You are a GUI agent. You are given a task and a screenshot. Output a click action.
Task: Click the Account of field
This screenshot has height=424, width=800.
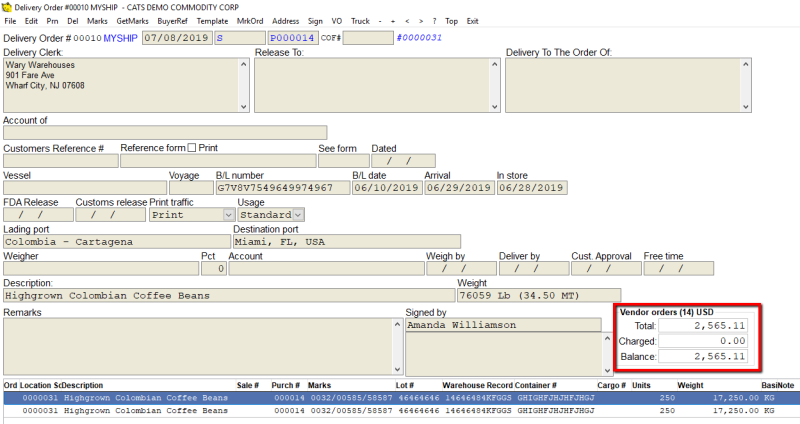pyautogui.click(x=165, y=133)
